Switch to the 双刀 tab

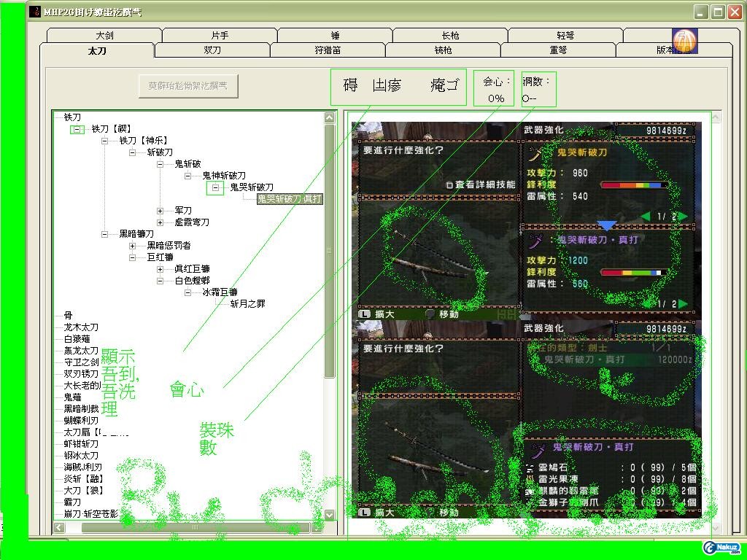(212, 50)
